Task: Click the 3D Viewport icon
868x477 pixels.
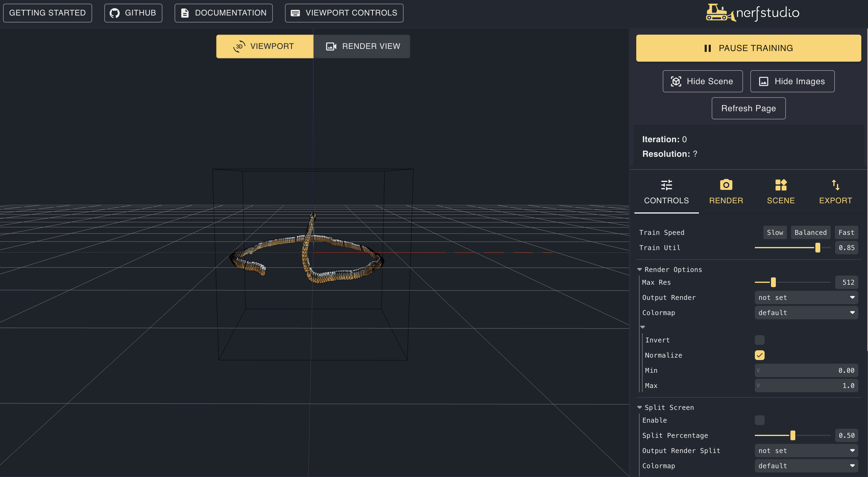Action: click(239, 46)
